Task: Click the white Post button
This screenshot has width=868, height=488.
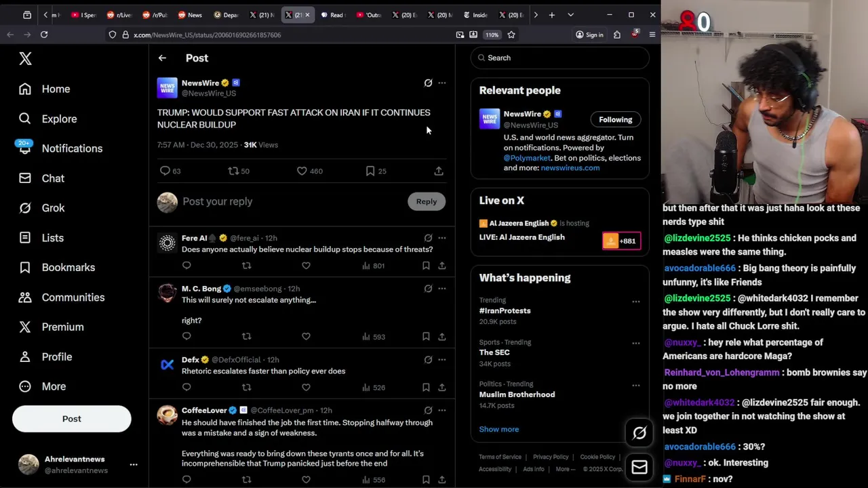Action: (x=71, y=419)
